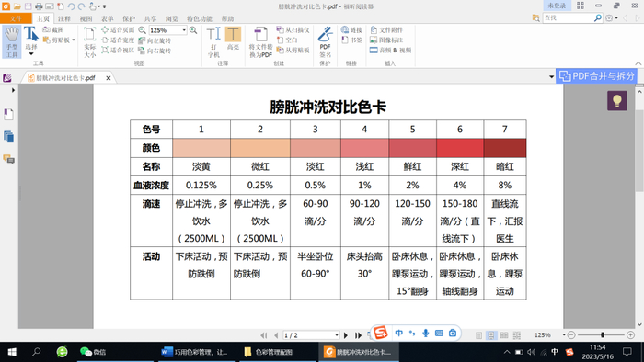Jump to the first page

(264, 335)
